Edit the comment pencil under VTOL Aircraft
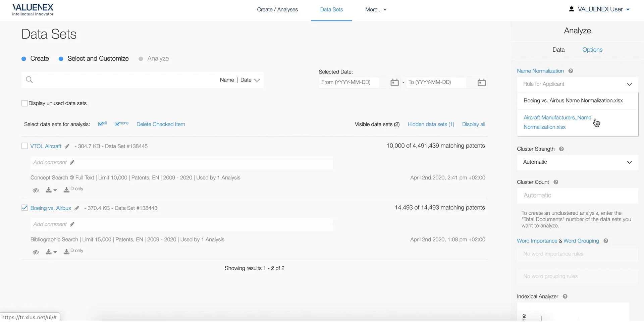Screen dimensions: 644x322 tap(72, 162)
